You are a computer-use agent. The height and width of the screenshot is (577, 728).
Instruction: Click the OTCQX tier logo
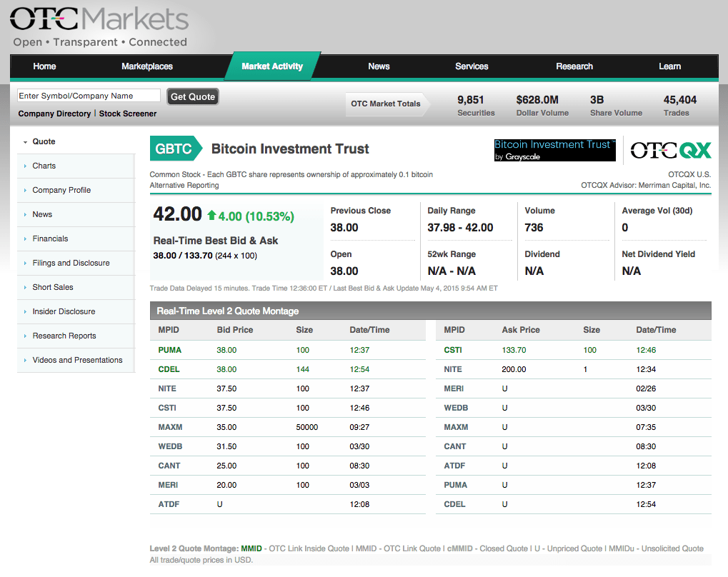(670, 150)
